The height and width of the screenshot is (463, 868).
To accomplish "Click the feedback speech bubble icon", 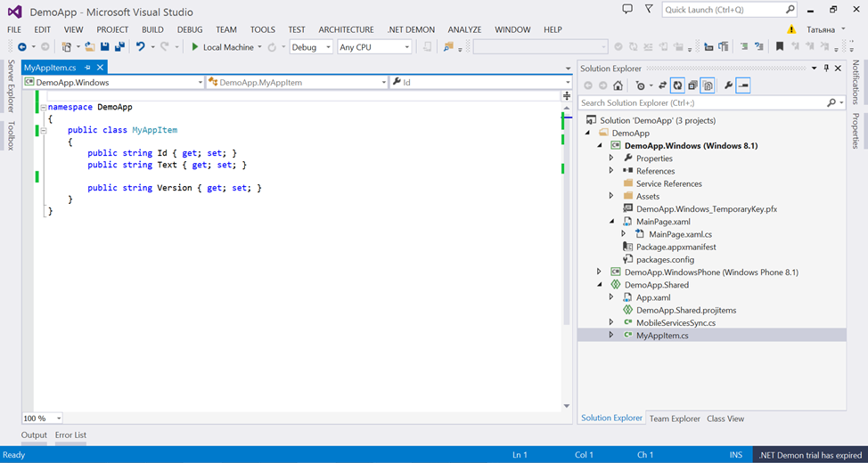I will click(x=627, y=10).
